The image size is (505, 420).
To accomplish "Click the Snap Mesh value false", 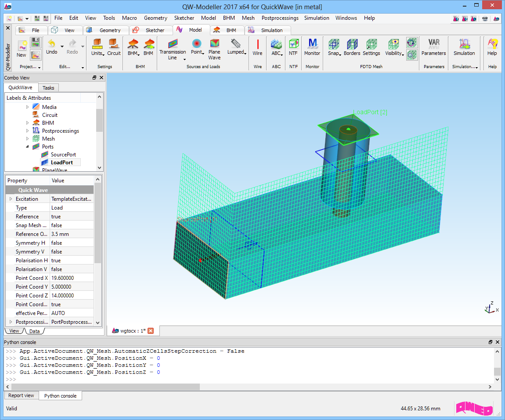I will click(x=72, y=225).
